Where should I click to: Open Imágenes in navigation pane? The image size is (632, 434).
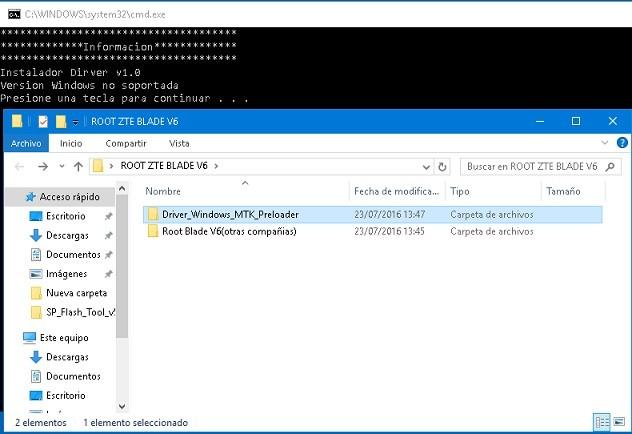point(67,274)
